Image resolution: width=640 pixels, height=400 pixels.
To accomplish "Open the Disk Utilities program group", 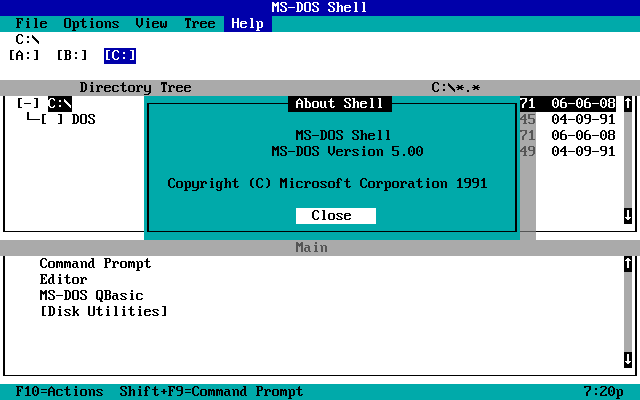I will coord(103,311).
